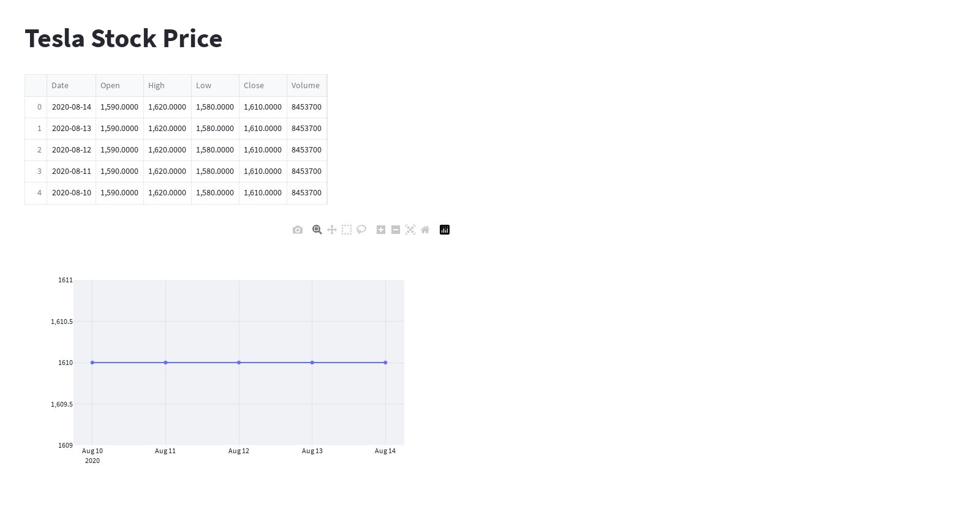
Task: Download the plot as PNG via camera icon
Action: [x=298, y=230]
